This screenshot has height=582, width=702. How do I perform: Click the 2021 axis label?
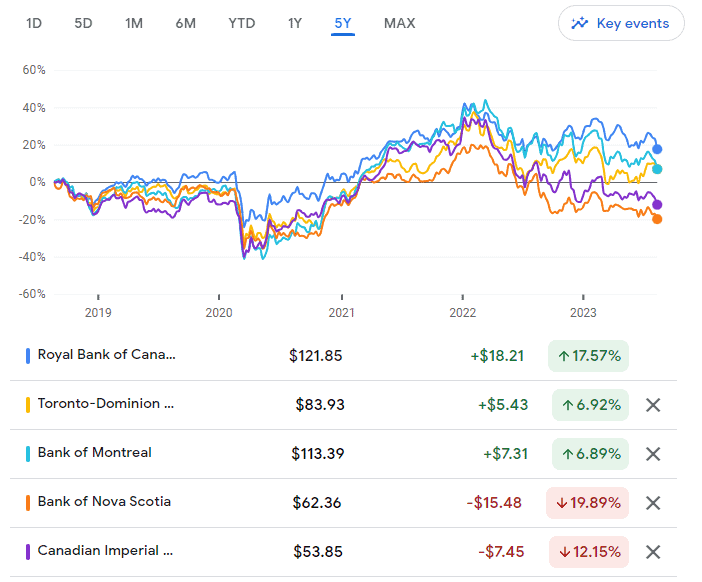(342, 312)
